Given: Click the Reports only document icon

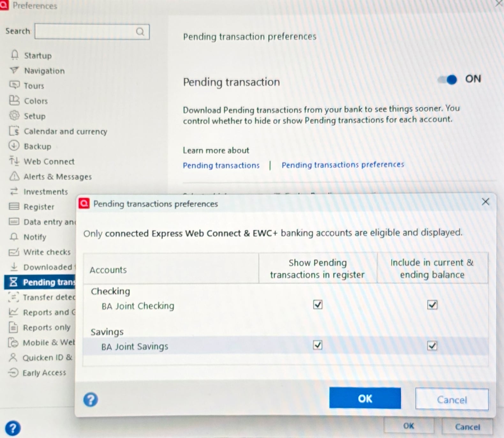Looking at the screenshot, I should pos(13,327).
